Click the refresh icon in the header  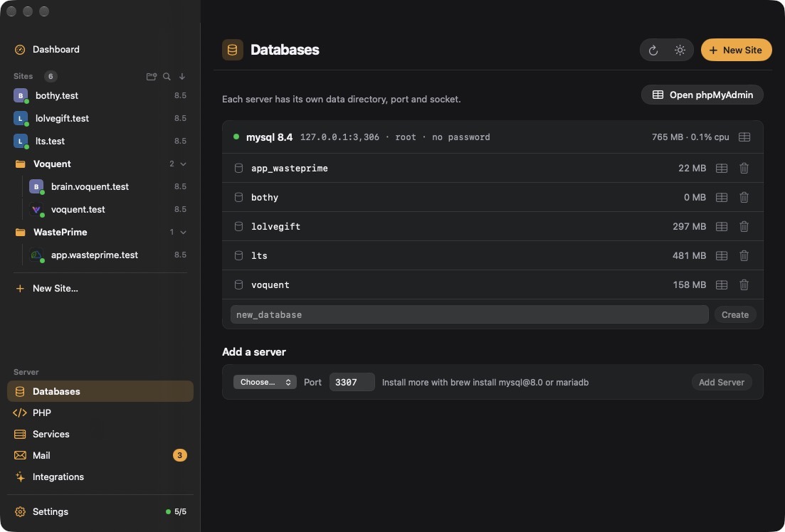click(653, 50)
